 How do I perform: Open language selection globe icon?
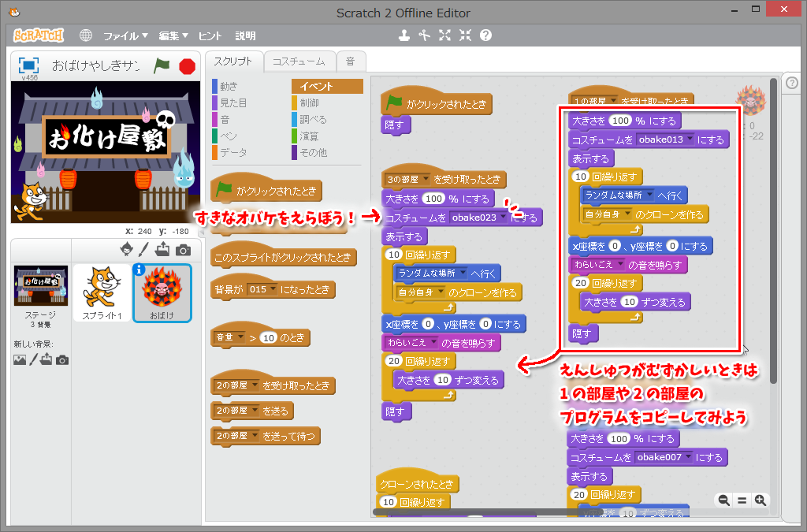[86, 35]
